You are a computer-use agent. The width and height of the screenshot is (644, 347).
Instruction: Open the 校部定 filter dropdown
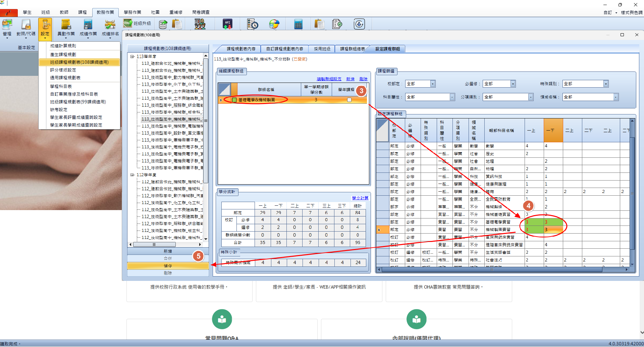pos(433,84)
